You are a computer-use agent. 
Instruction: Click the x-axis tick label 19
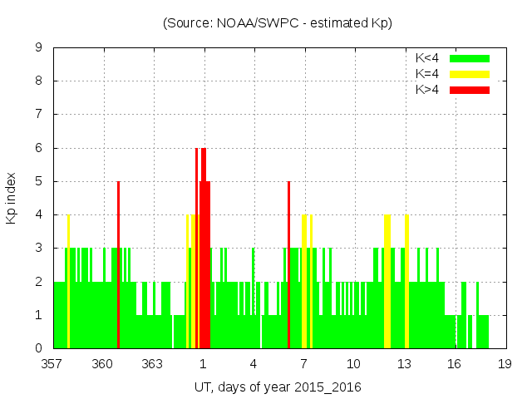504,364
